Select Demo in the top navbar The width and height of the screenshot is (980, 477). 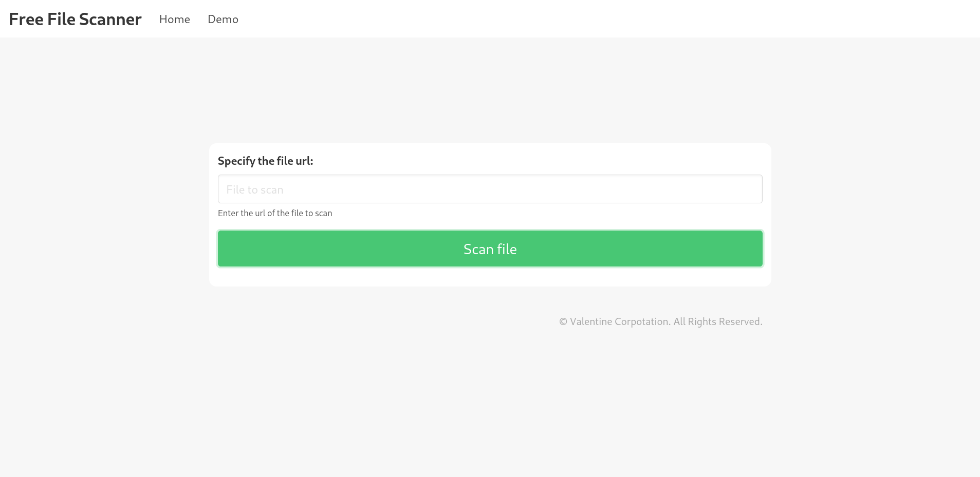pos(223,19)
